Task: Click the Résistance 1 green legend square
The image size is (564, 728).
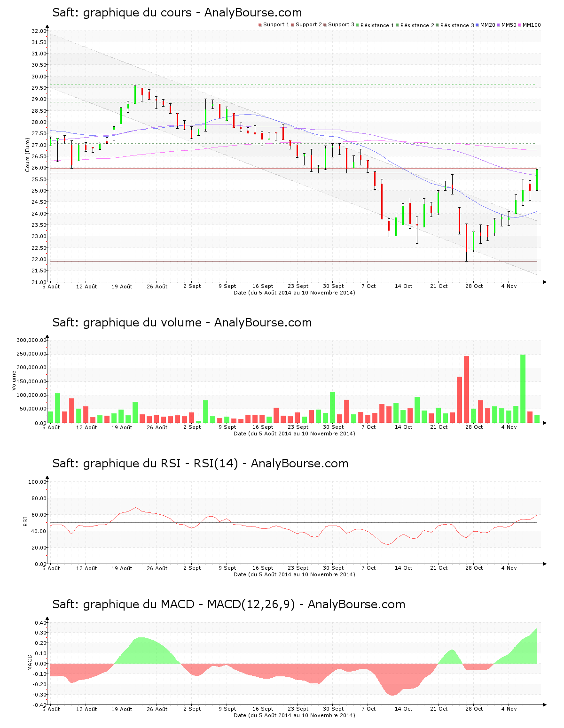Action: (x=357, y=25)
